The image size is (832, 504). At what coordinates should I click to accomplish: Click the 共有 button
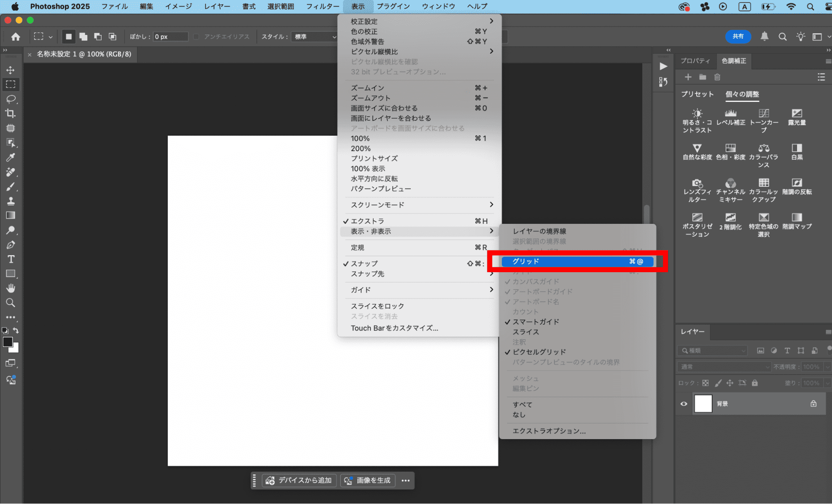[x=738, y=37]
